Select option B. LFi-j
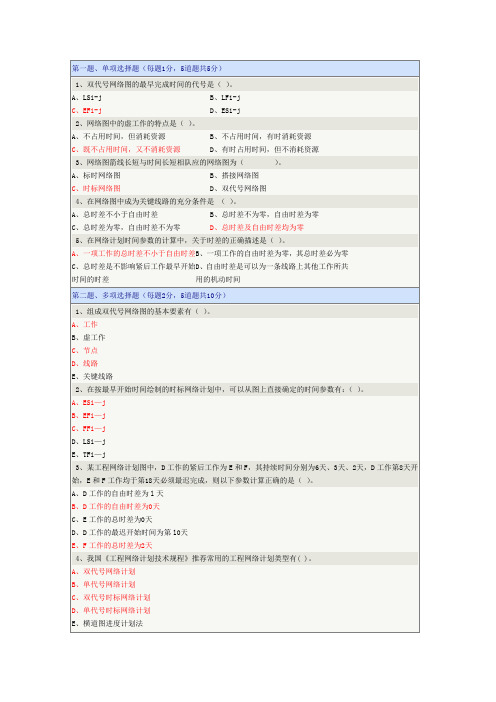This screenshot has height=702, width=496. (225, 97)
